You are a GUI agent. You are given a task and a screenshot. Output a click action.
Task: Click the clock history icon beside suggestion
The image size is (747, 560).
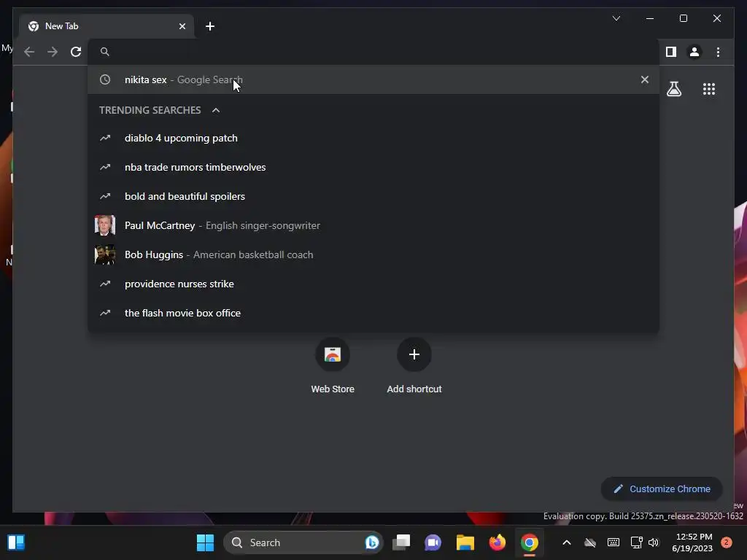point(105,79)
